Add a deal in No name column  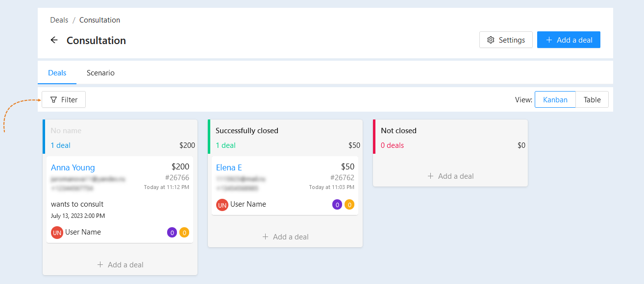point(120,265)
